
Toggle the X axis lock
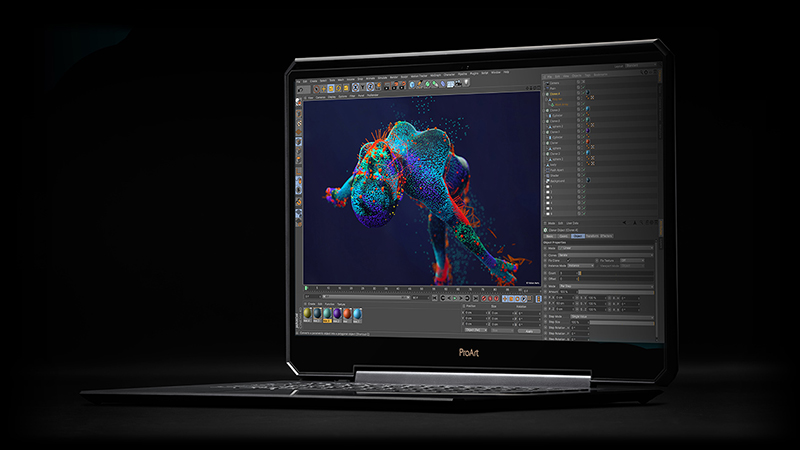pyautogui.click(x=356, y=87)
